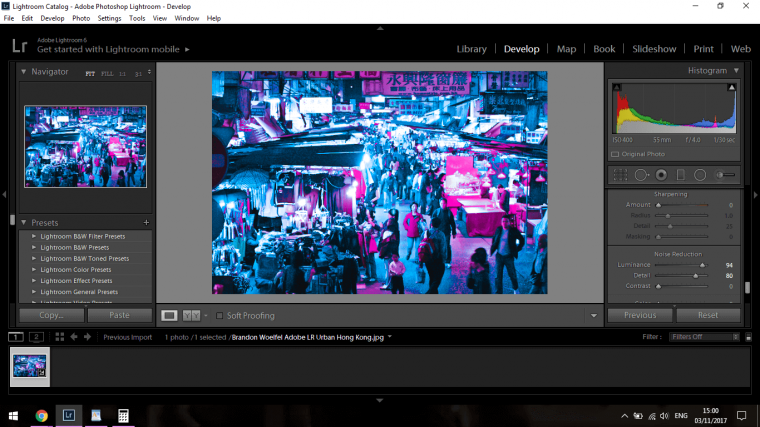This screenshot has width=760, height=427.
Task: Select main window display button 1
Action: tap(16, 337)
